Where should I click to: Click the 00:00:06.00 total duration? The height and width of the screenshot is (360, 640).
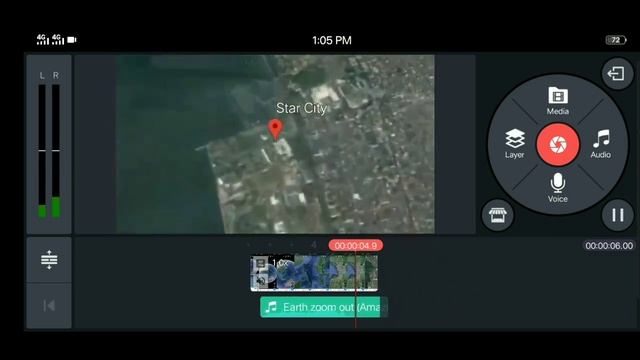(x=609, y=246)
